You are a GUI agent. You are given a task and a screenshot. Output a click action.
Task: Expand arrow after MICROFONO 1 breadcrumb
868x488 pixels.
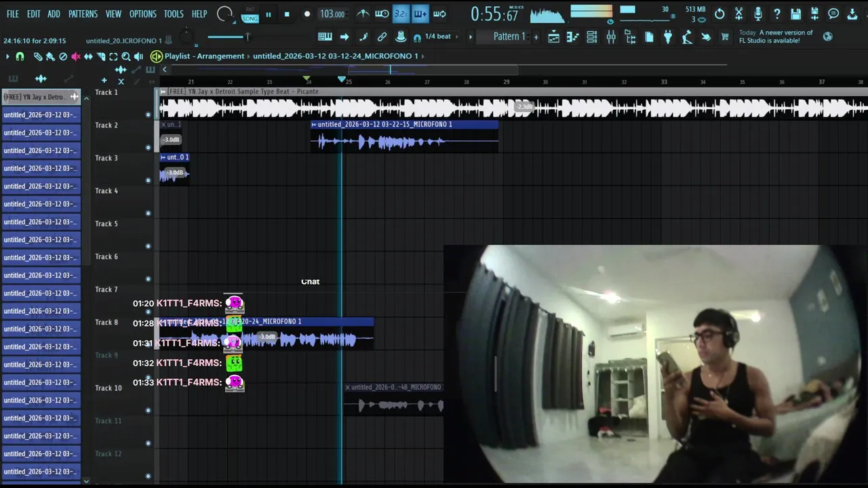[423, 56]
